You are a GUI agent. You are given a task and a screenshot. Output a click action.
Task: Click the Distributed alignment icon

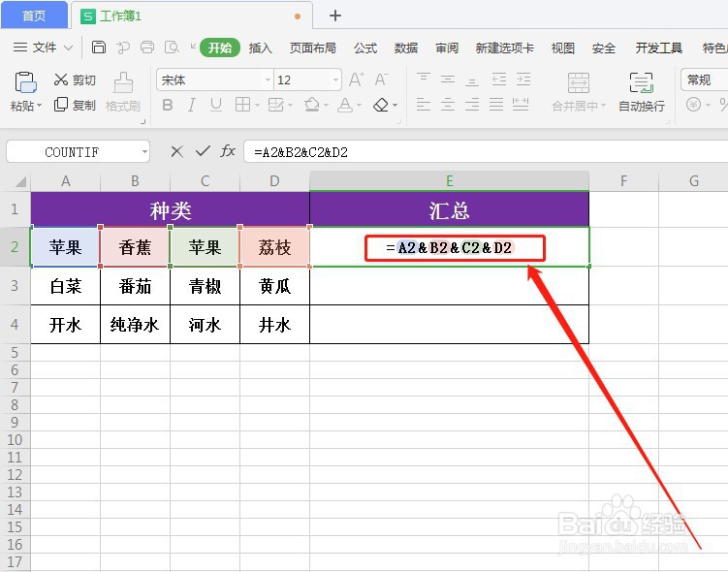(x=521, y=105)
